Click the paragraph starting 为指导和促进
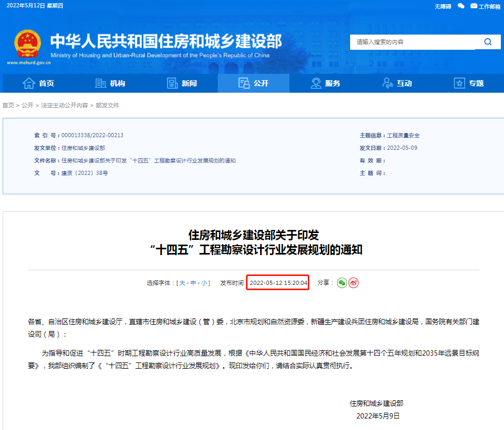 click(254, 360)
